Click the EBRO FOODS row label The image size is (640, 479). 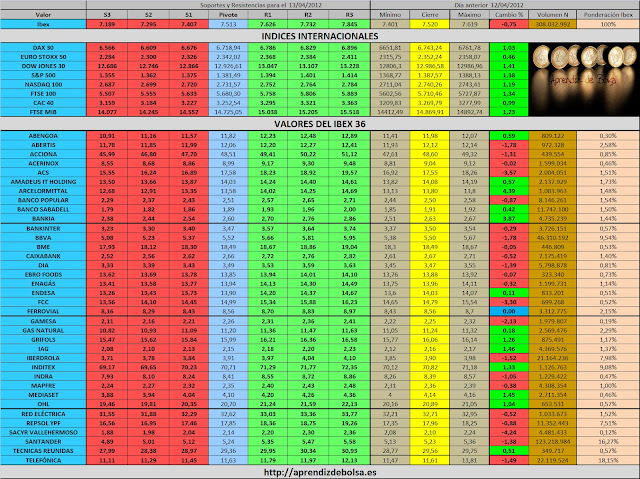43,274
